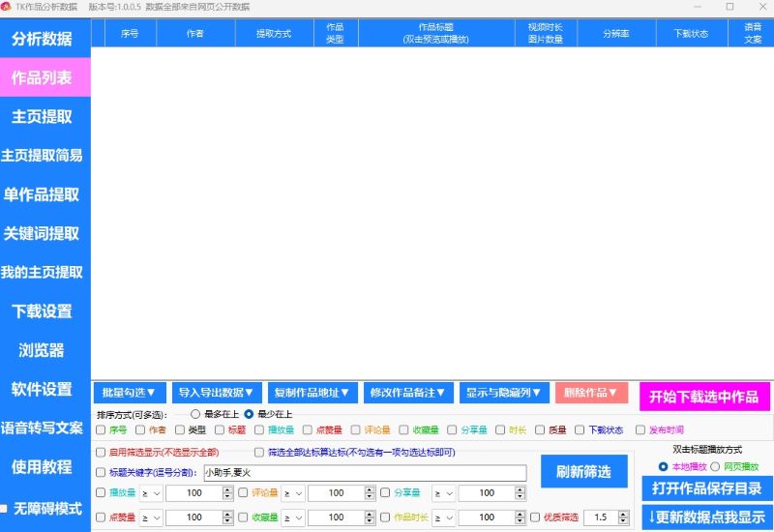Click the 语音文案 column header
Viewport: 774px width, 532px height.
[x=752, y=34]
